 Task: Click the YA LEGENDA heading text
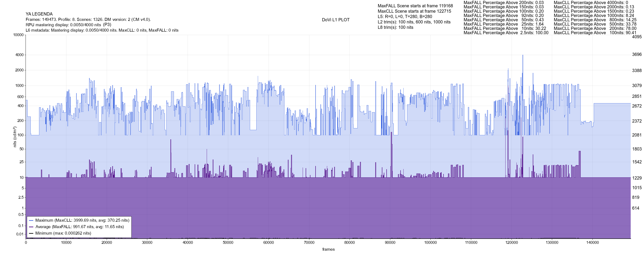(x=39, y=14)
